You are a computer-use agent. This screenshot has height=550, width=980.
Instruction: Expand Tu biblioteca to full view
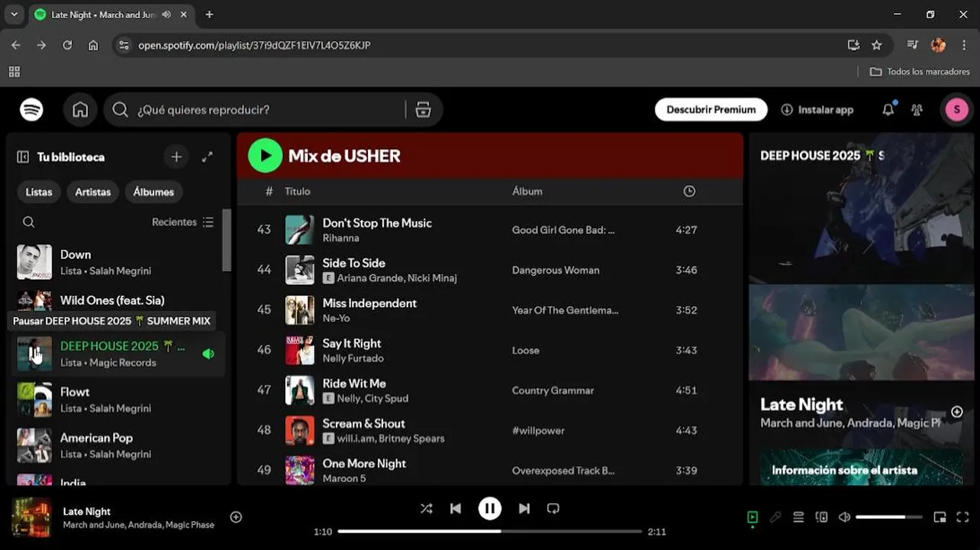pyautogui.click(x=207, y=157)
